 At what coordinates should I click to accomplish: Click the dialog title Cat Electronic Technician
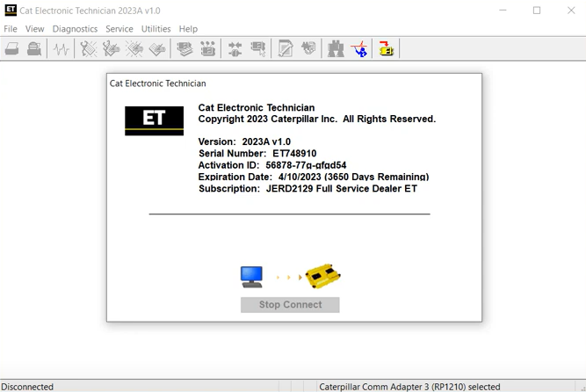click(x=158, y=83)
